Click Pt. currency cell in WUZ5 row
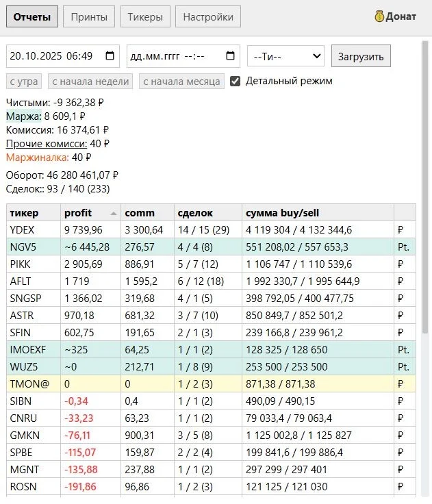Screen dimensions: 432x504 coord(405,367)
